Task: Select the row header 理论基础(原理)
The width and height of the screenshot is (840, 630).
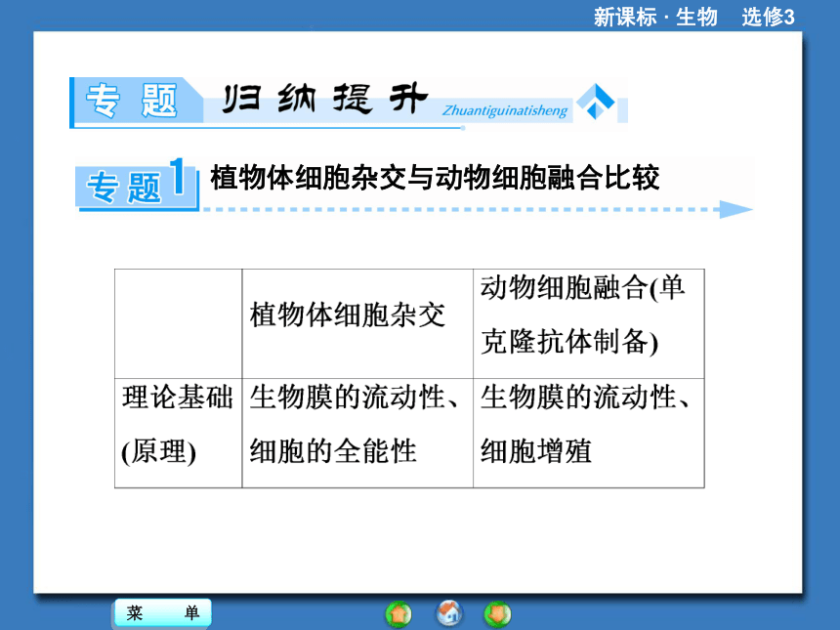Action: pyautogui.click(x=178, y=433)
